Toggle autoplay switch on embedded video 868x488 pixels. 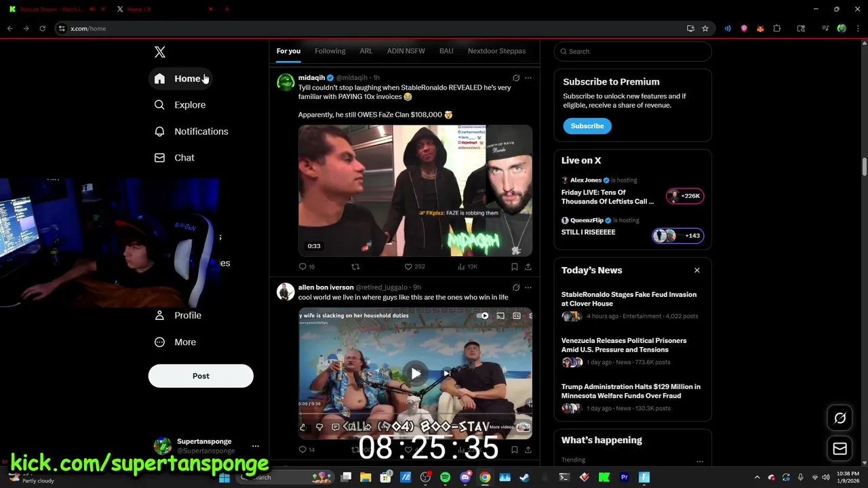click(x=482, y=316)
